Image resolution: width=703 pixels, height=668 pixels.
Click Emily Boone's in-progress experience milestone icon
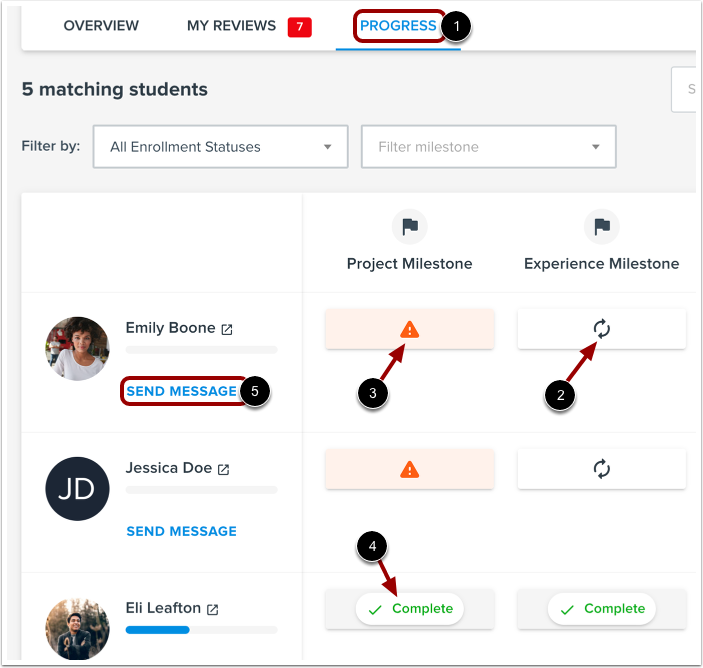602,329
